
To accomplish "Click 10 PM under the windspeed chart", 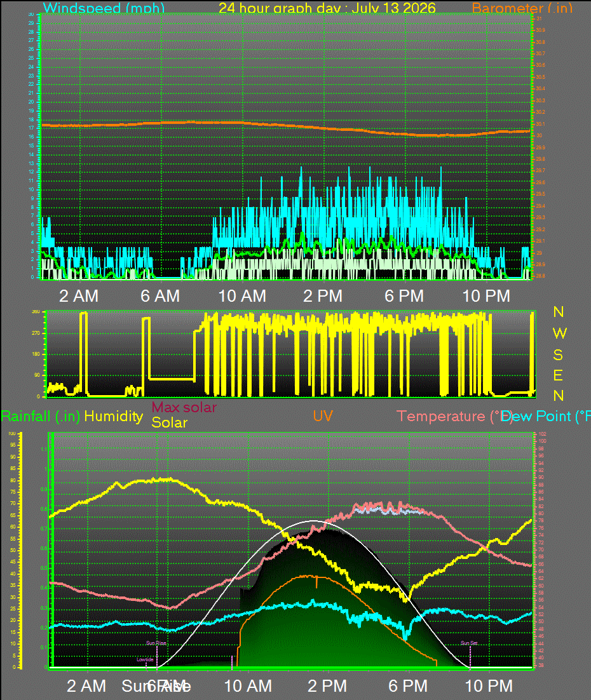I will [x=486, y=296].
